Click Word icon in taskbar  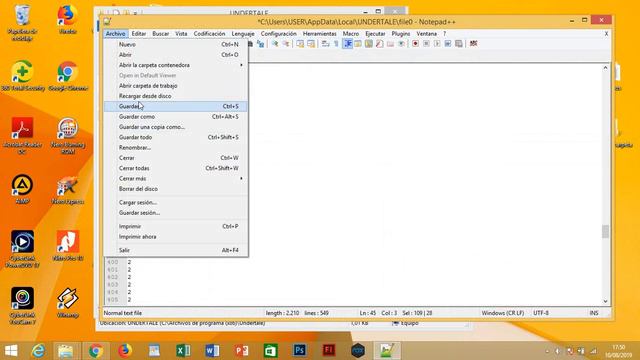click(212, 350)
